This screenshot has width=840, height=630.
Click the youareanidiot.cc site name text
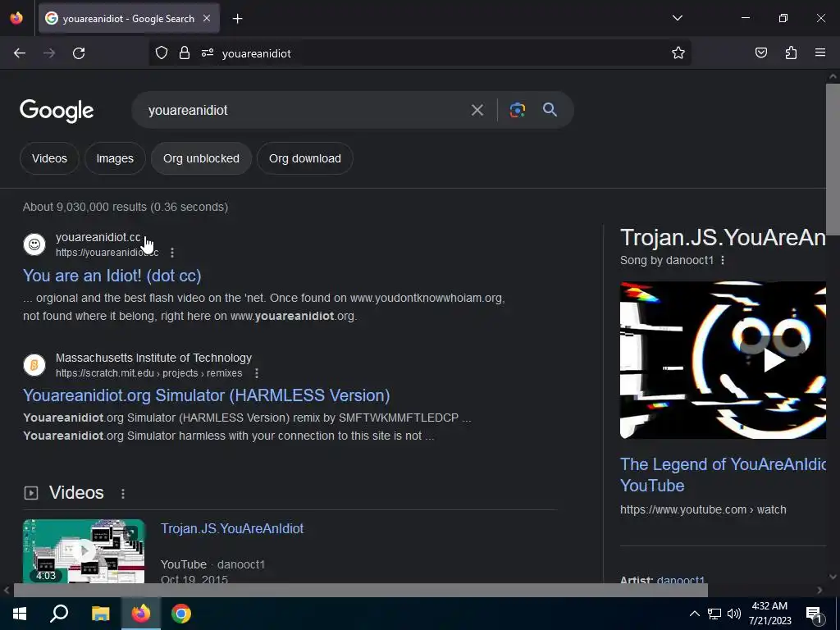pos(98,237)
